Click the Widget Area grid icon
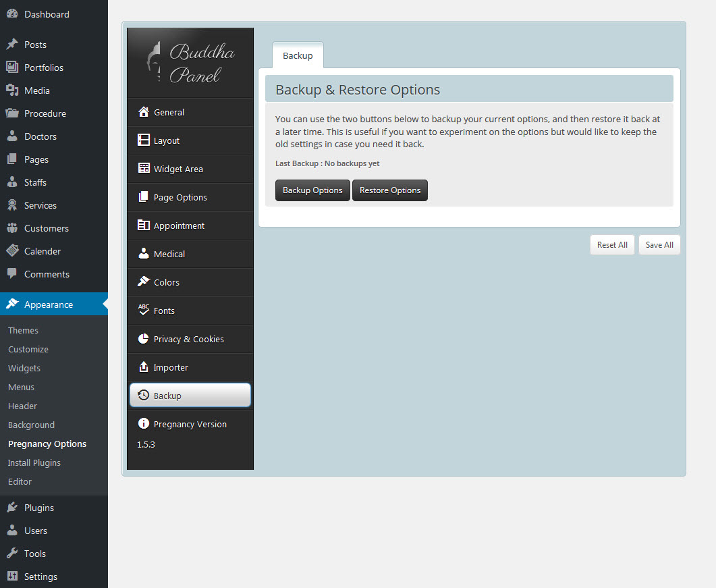Screen dimensions: 716x588 [143, 169]
